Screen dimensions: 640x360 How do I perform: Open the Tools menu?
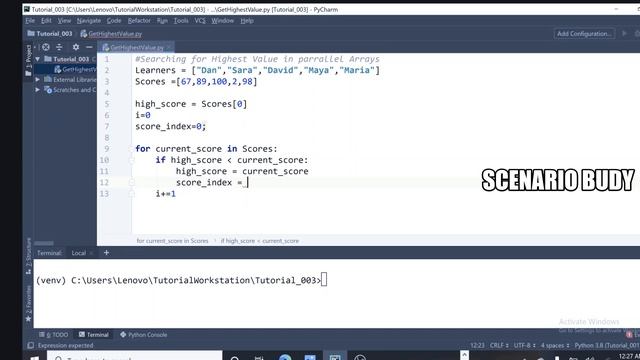coord(181,20)
